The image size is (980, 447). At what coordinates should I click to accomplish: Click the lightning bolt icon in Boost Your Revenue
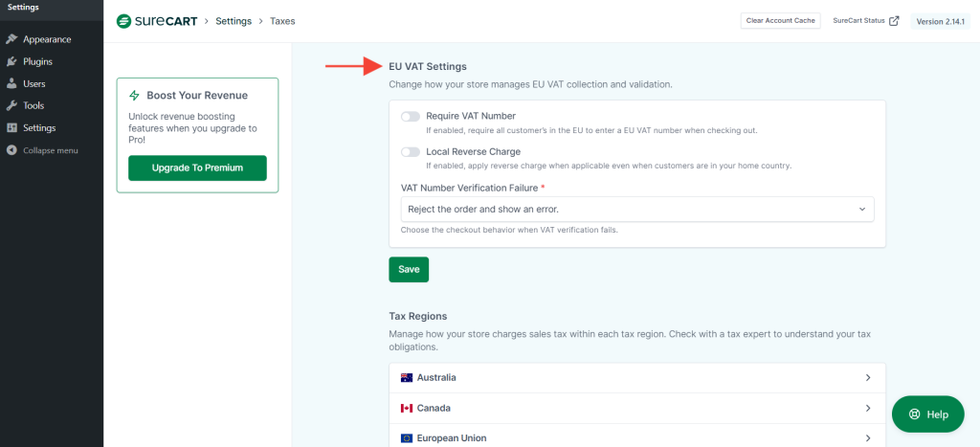point(134,95)
